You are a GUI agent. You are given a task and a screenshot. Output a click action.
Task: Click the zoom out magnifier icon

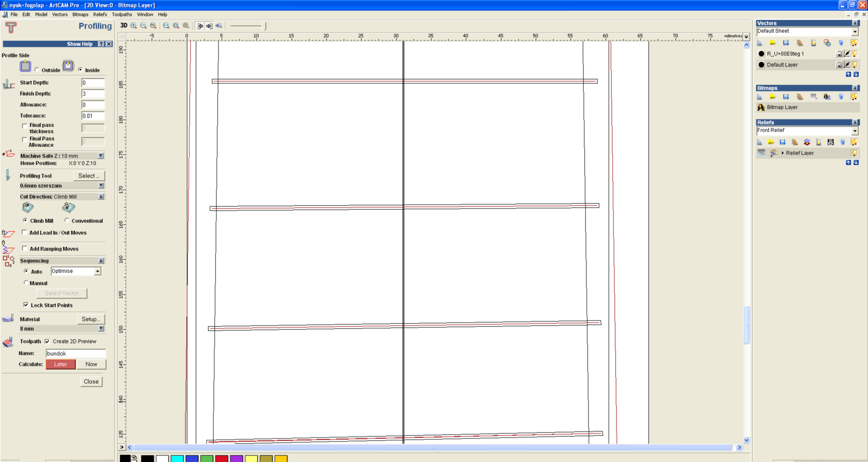pyautogui.click(x=143, y=26)
